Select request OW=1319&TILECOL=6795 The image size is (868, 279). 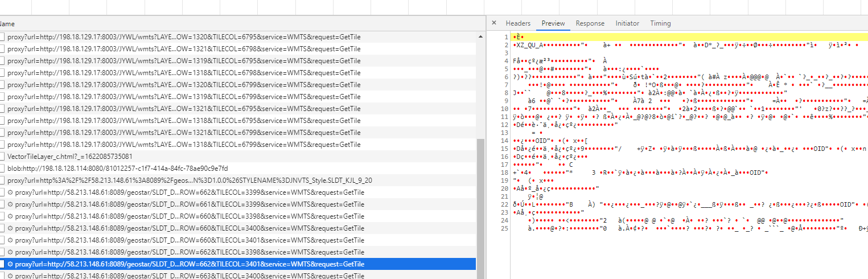pyautogui.click(x=184, y=61)
